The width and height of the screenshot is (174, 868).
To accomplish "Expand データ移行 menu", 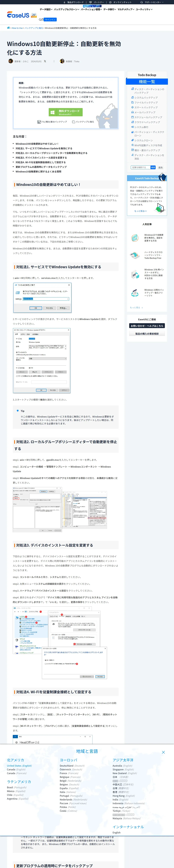I will [x=110, y=9].
